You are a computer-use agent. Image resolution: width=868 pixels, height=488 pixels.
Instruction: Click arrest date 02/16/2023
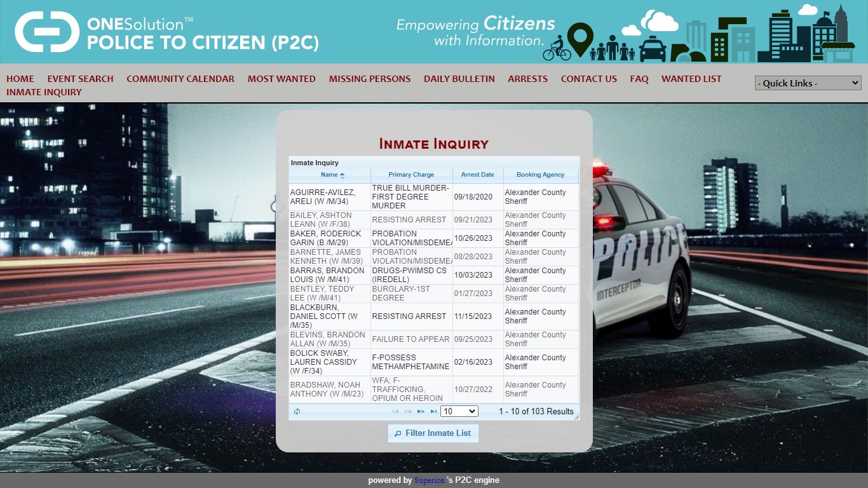click(473, 362)
